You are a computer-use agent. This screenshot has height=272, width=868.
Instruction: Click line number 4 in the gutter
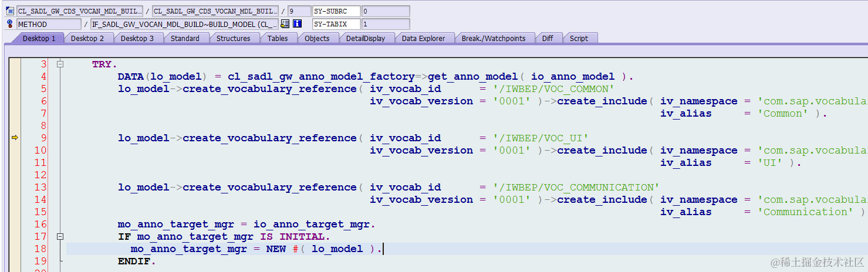43,77
